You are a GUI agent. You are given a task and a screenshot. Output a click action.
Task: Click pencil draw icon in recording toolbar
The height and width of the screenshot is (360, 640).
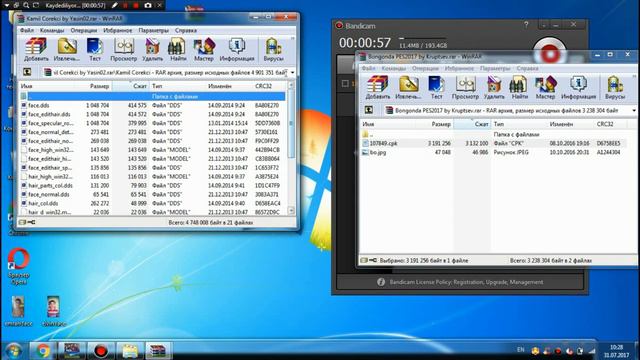point(116,5)
